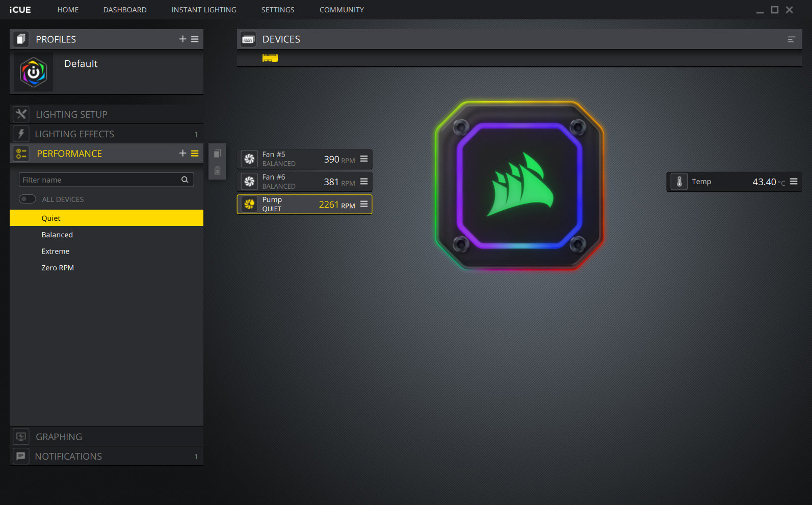Open the Pump options menu
Image resolution: width=812 pixels, height=505 pixels.
364,204
